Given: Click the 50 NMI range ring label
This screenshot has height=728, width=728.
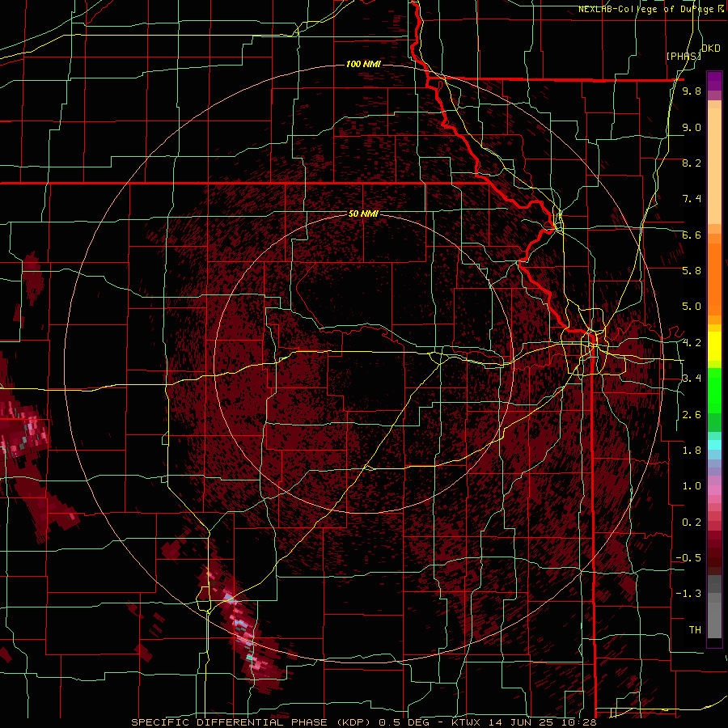Looking at the screenshot, I should [x=363, y=214].
